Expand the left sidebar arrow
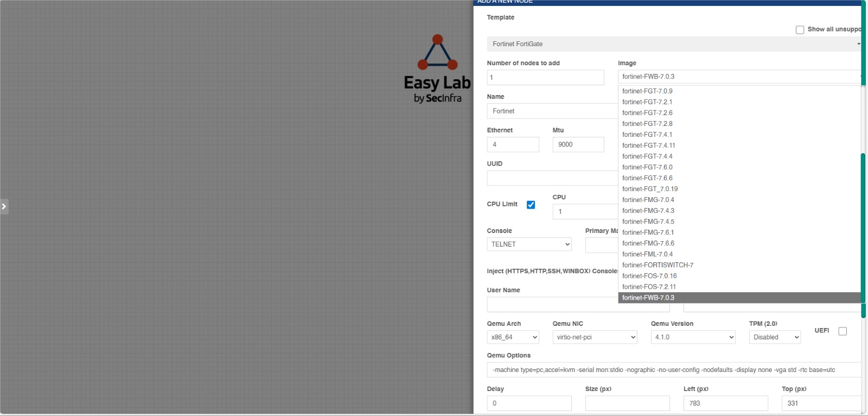This screenshot has height=416, width=868. [x=4, y=206]
